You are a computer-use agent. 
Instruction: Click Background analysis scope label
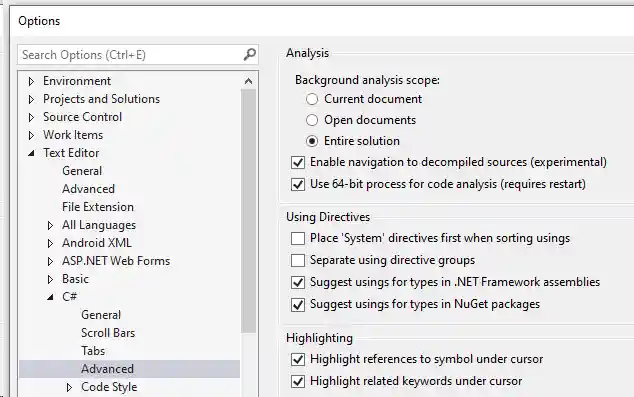click(x=367, y=80)
